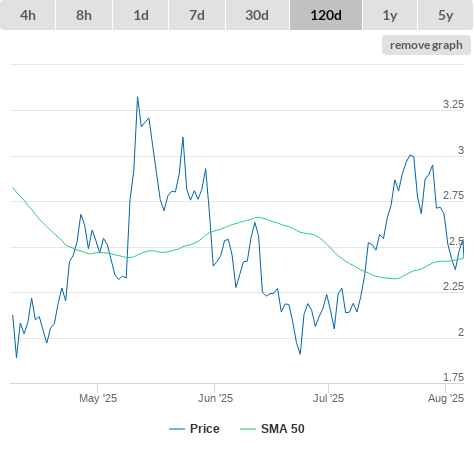Click the Aug '25 axis label

click(446, 398)
